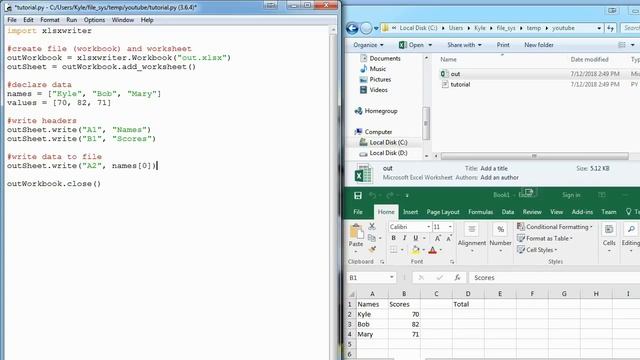Open the Help menu in IDLE

(147, 20)
